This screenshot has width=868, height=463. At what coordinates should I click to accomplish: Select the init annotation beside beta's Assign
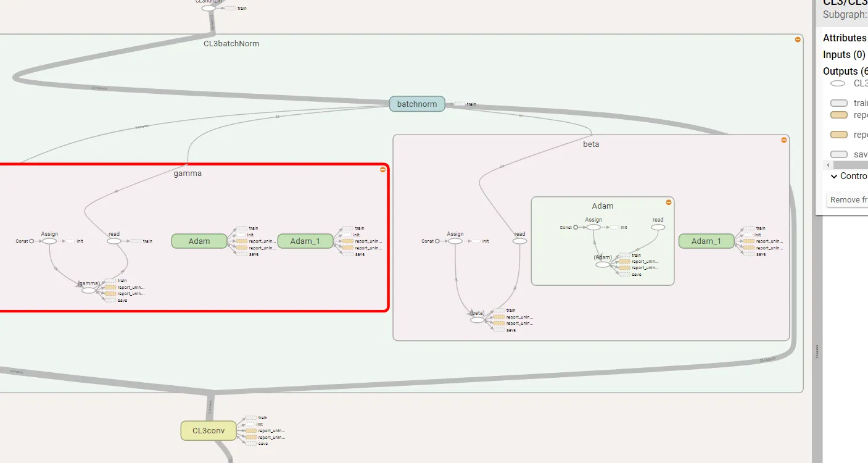coord(476,241)
